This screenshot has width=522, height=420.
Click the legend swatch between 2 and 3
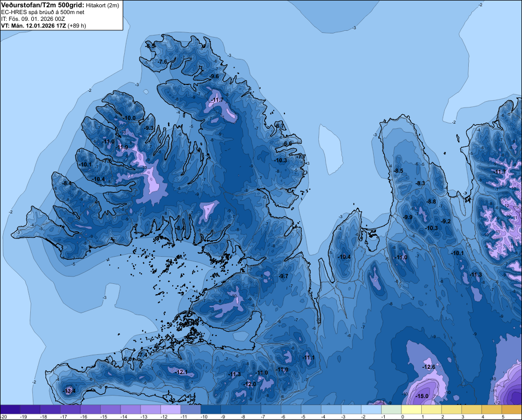[x=452, y=410]
